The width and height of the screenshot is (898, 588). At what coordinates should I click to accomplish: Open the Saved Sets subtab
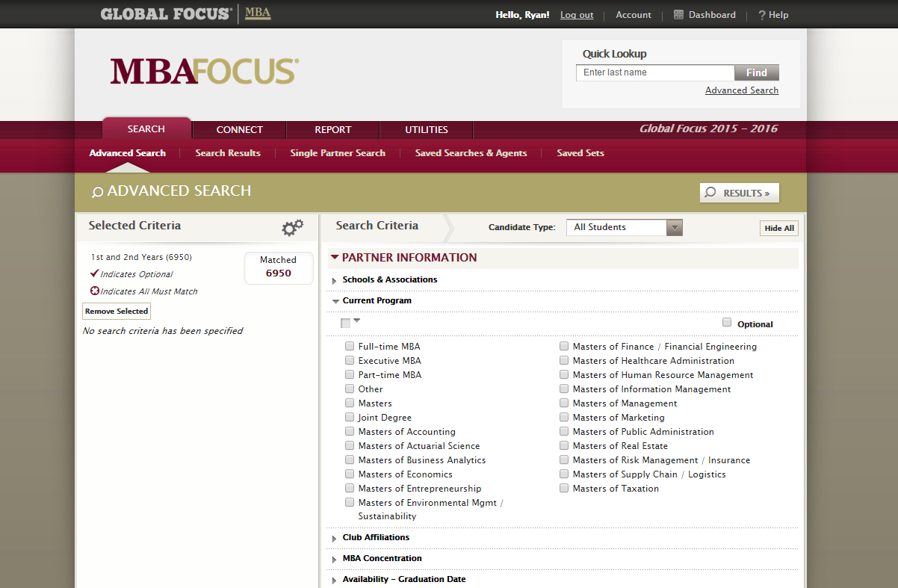(580, 153)
